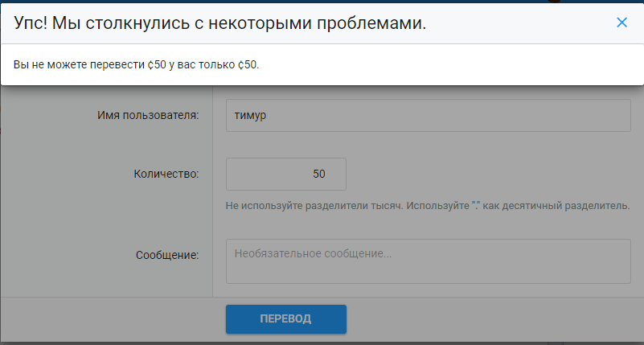Click the dimmed footer bar beside the ПЕРЕВОД button
This screenshot has height=345, width=644.
[482, 319]
